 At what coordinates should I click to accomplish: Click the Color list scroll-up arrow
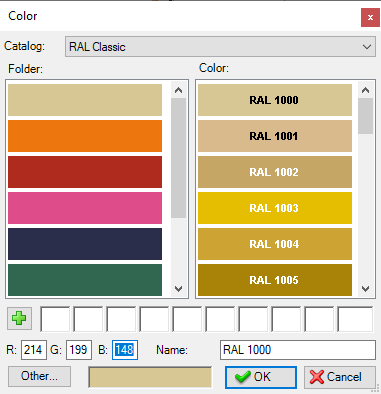(366, 90)
